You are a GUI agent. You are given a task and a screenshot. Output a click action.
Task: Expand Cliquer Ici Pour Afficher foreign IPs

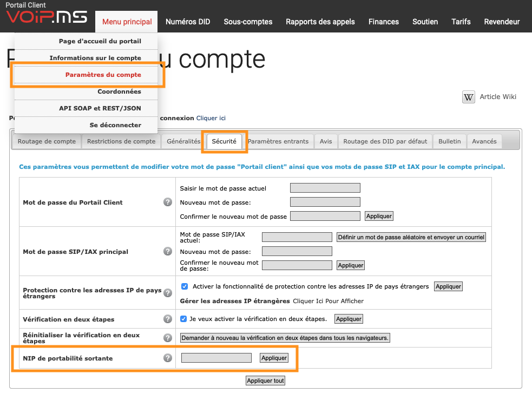(x=328, y=301)
